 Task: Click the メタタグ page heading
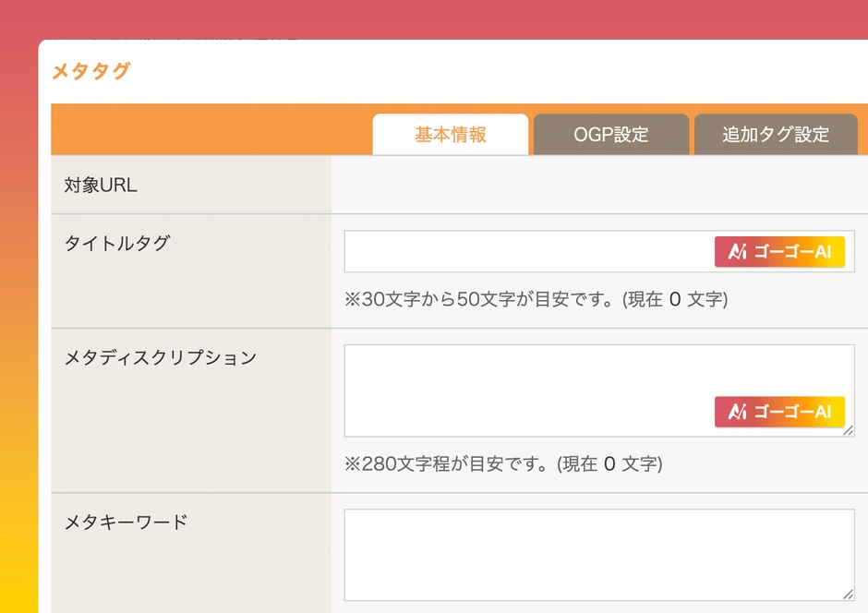[91, 70]
